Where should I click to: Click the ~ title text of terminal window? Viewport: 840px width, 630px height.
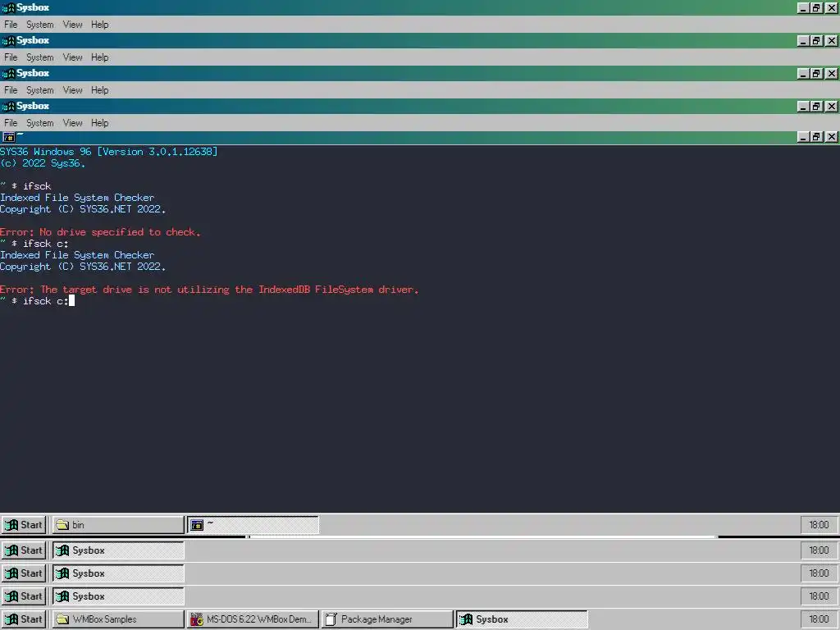click(20, 135)
